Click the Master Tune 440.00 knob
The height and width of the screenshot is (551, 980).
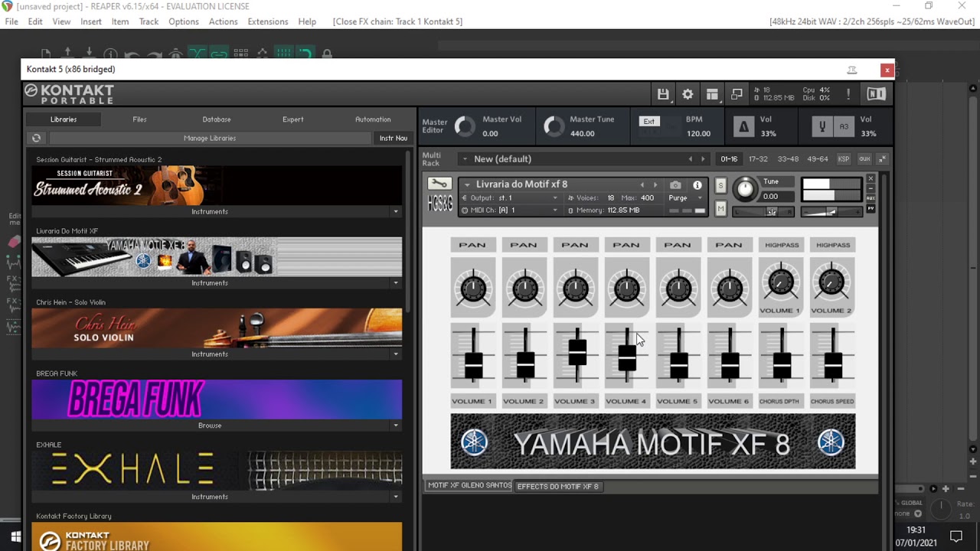click(554, 126)
